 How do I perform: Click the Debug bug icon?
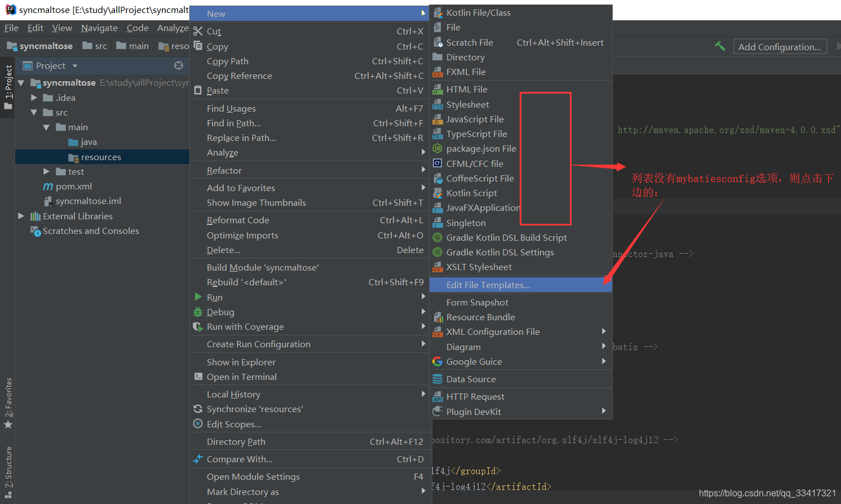[x=198, y=312]
